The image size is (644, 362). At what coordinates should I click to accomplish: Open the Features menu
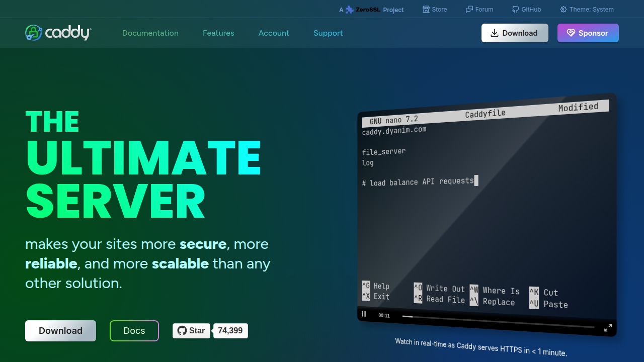(x=218, y=33)
